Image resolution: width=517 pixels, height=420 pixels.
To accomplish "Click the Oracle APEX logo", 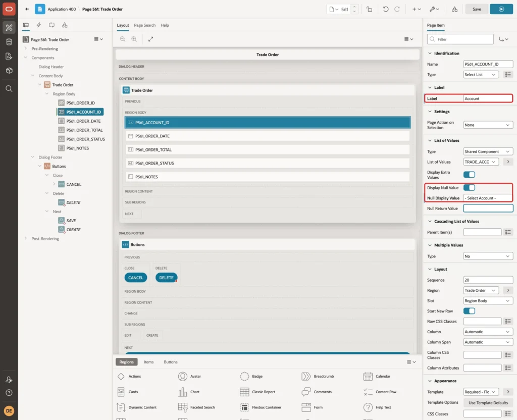I will pyautogui.click(x=9, y=9).
